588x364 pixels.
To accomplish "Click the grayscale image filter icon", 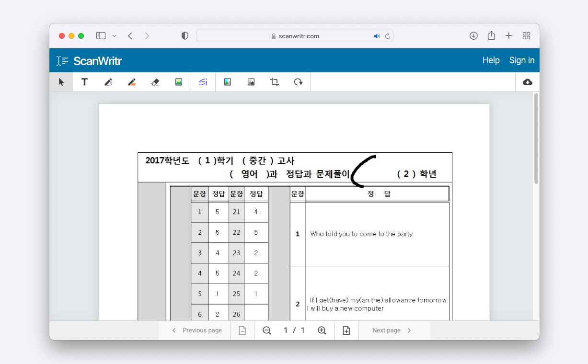I will (x=251, y=82).
